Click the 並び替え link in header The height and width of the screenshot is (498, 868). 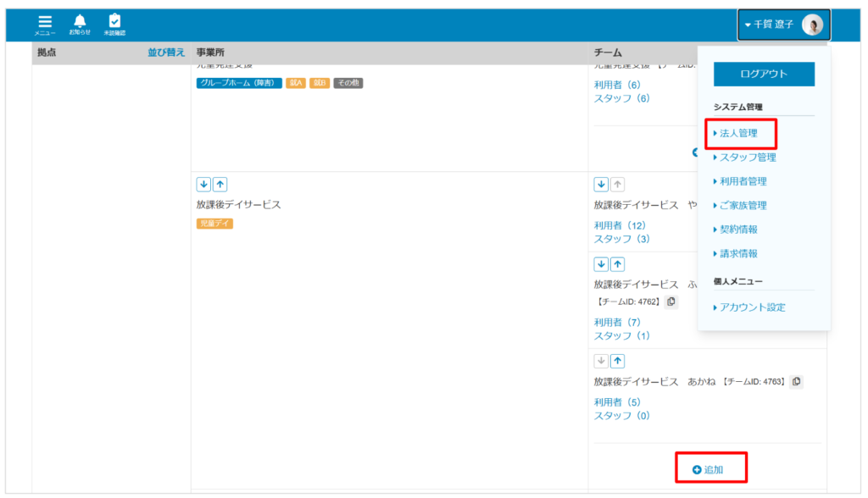tap(166, 53)
